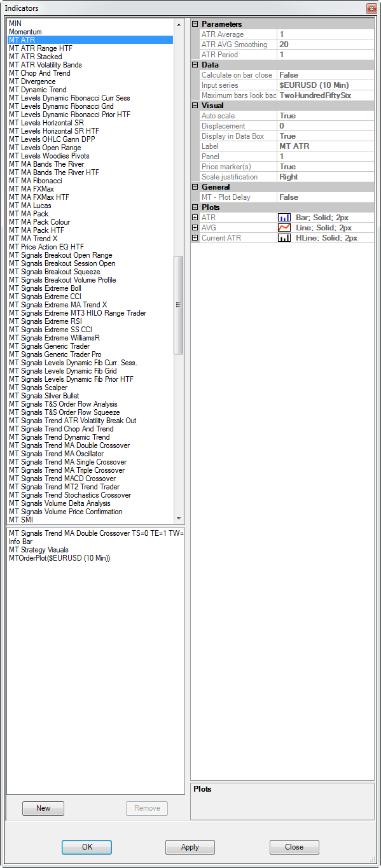381x868 pixels.
Task: Click the ATR plot bar-style icon
Action: pyautogui.click(x=284, y=218)
